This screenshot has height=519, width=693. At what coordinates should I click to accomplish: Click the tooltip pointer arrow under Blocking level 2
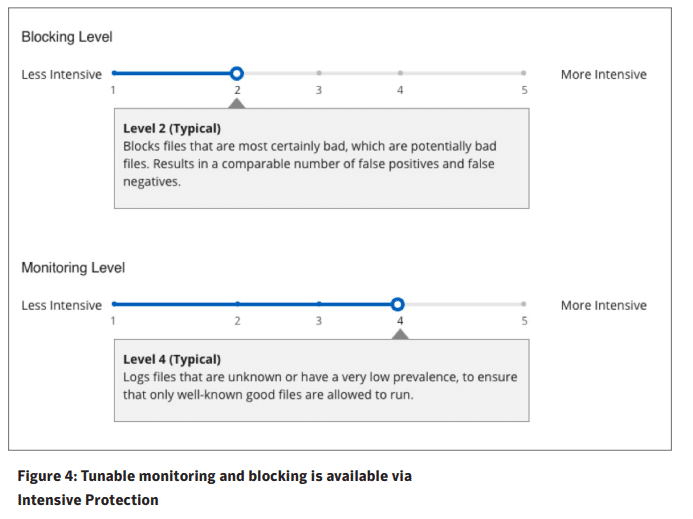tap(237, 103)
